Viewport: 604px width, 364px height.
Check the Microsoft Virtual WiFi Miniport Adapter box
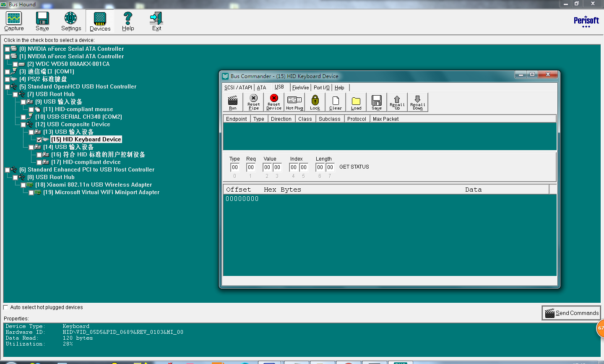tap(31, 192)
